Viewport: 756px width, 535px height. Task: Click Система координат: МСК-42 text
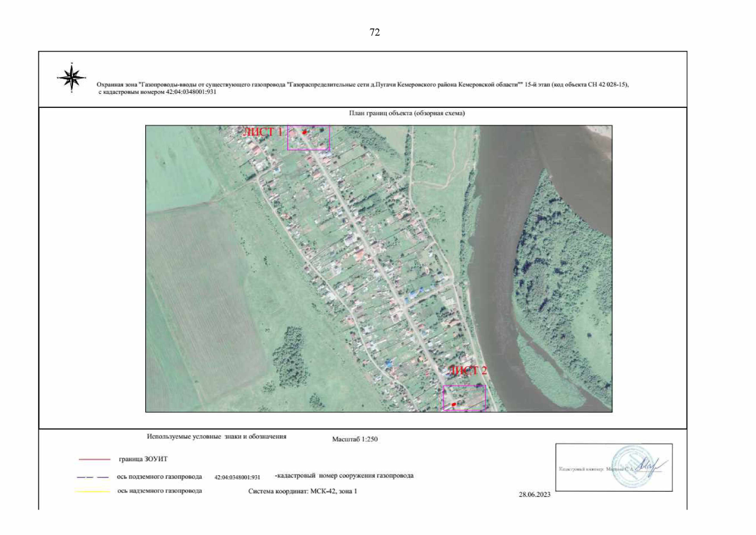[x=302, y=491]
